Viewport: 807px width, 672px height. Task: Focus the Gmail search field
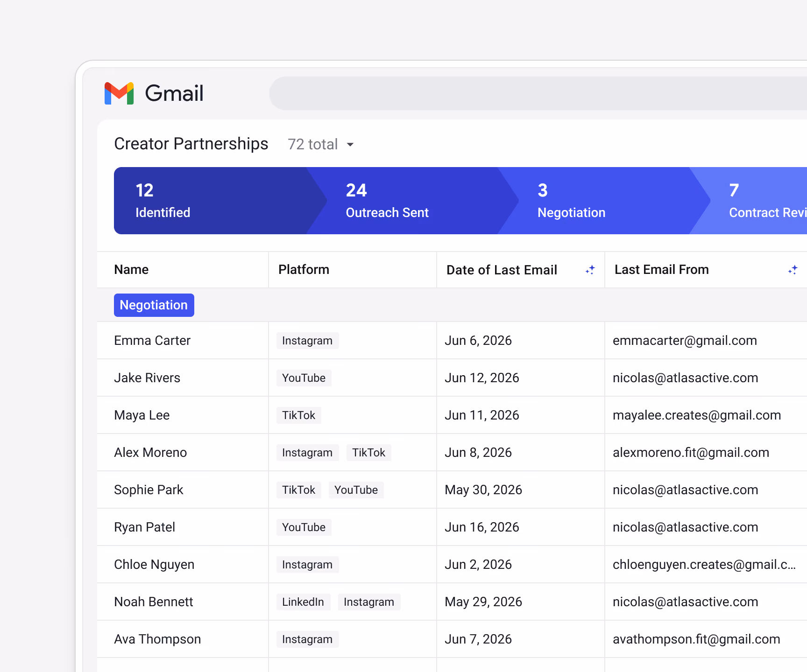coord(538,93)
